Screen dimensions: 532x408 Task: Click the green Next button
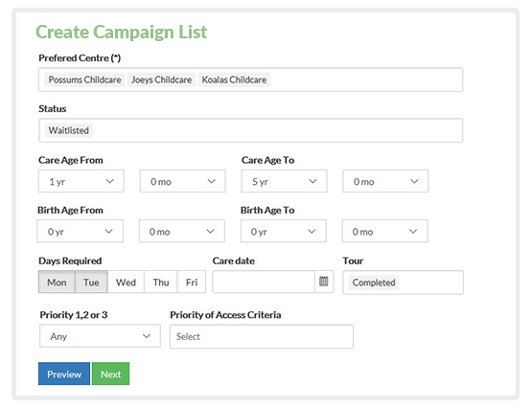(110, 374)
